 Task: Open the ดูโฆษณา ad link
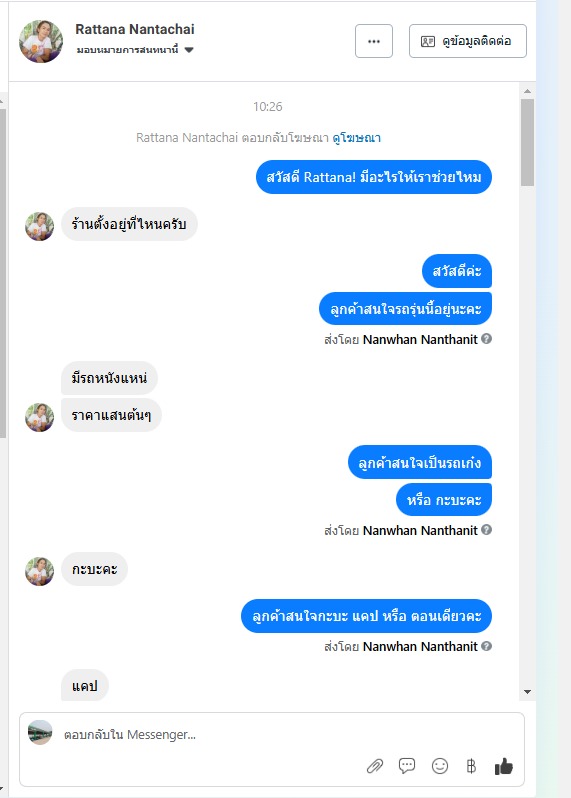357,137
